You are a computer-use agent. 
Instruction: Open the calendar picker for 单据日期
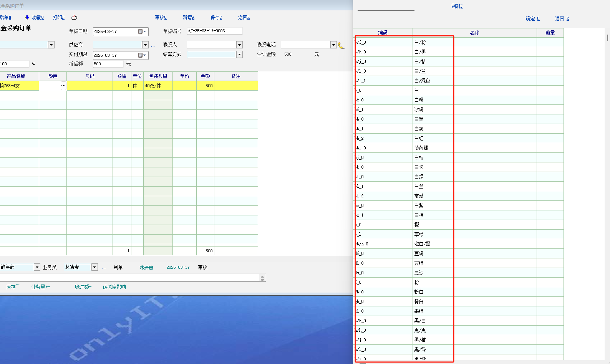[142, 31]
